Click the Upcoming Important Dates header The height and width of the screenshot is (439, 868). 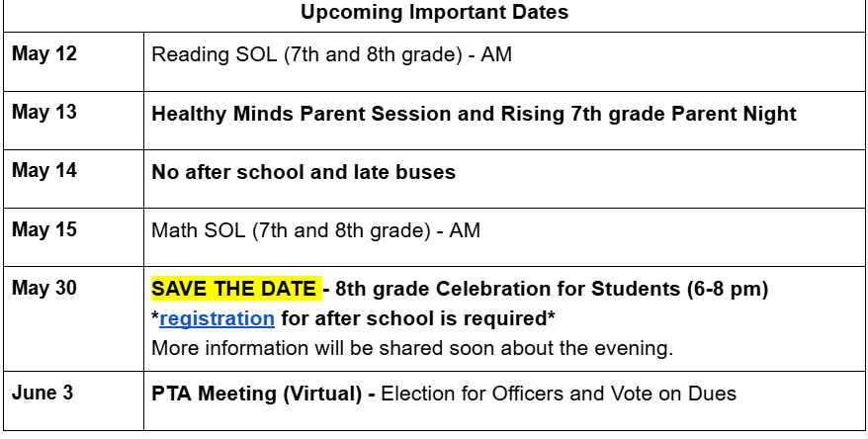pos(434,13)
